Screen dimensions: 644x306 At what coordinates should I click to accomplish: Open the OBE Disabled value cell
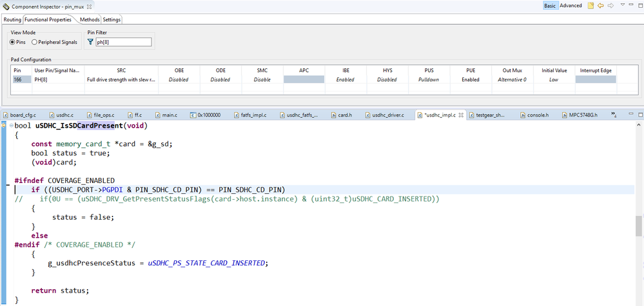179,80
